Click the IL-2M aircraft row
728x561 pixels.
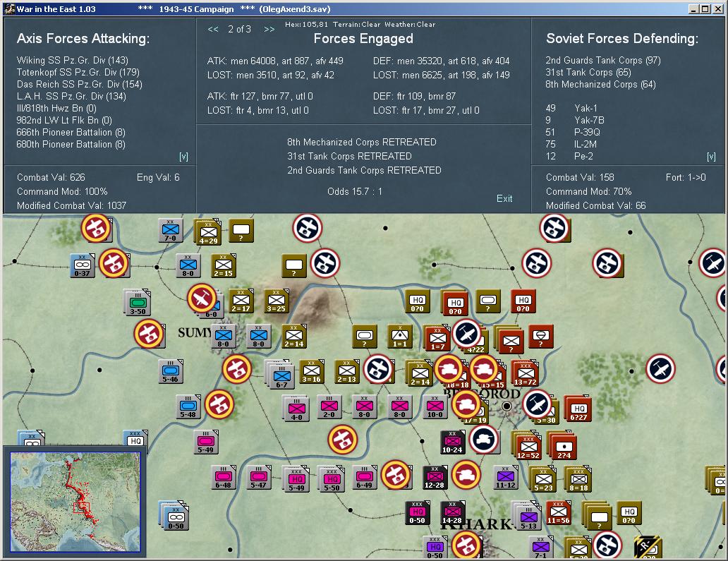(x=571, y=145)
